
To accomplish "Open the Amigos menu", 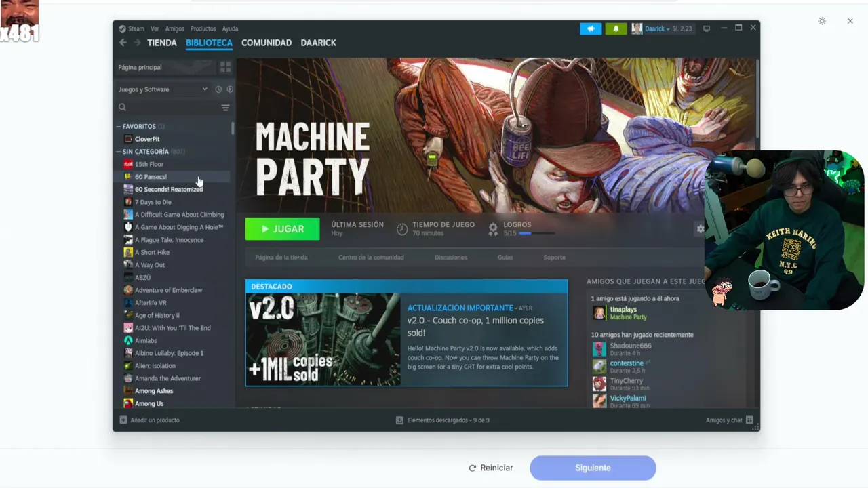I will click(x=175, y=28).
